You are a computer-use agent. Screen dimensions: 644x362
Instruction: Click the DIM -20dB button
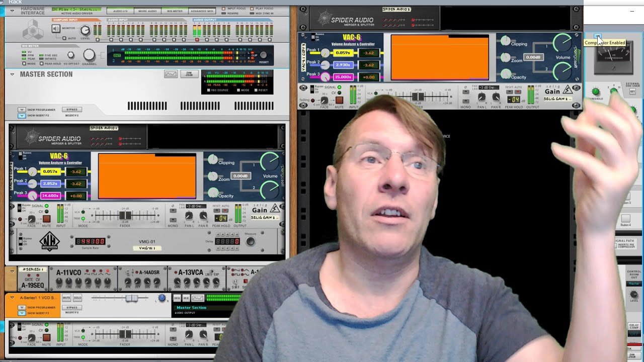click(189, 74)
